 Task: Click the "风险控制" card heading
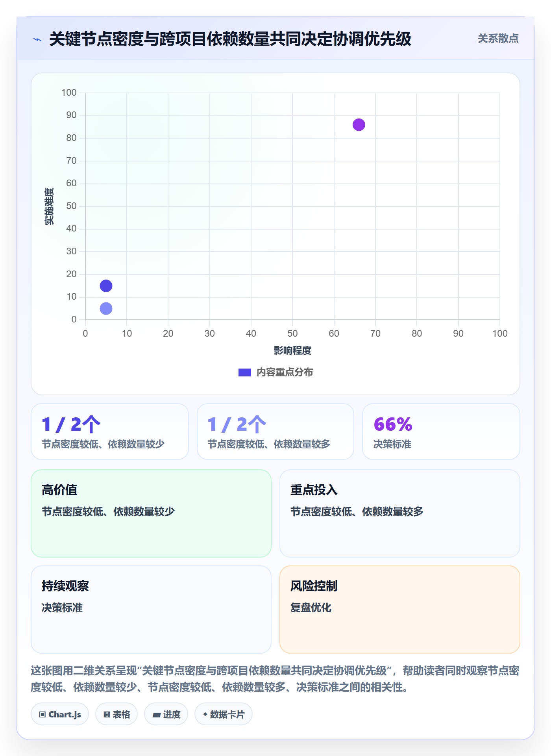coord(314,586)
